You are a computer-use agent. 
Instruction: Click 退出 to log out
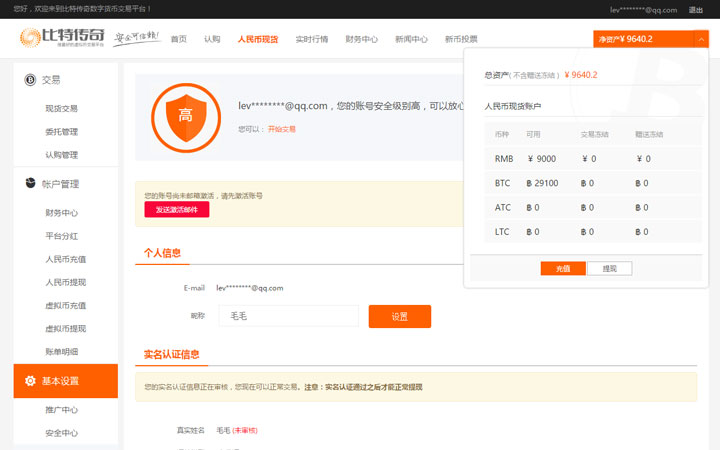click(696, 10)
